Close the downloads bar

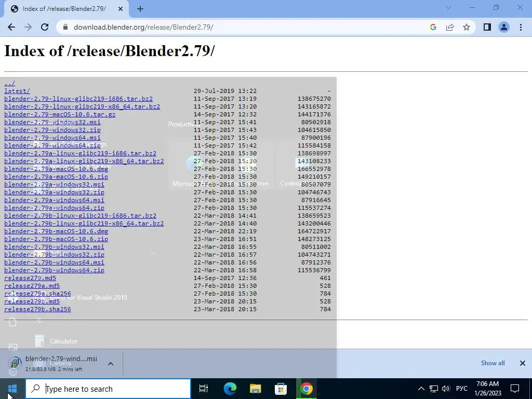(x=523, y=363)
